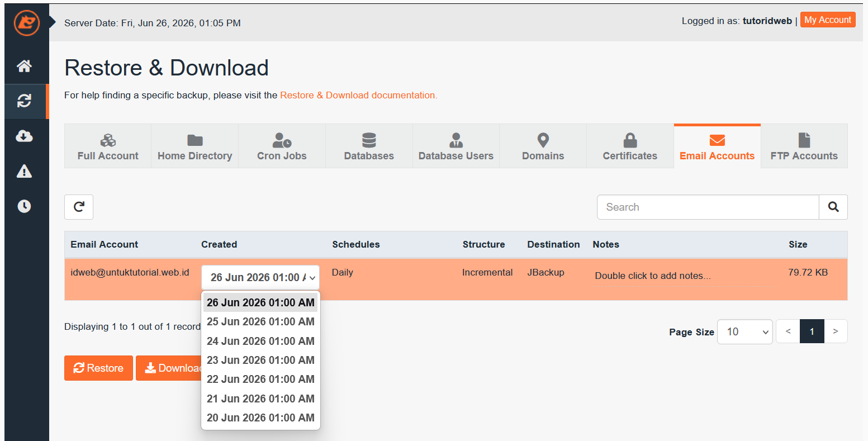Switch to the Home Directory tab
Image resolution: width=868 pixels, height=441 pixels.
(x=195, y=146)
